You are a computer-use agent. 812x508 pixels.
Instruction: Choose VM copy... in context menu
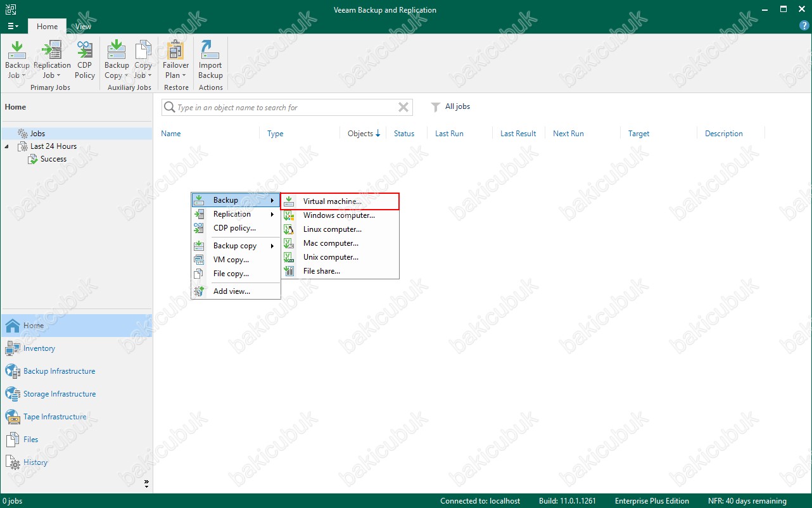(236, 260)
